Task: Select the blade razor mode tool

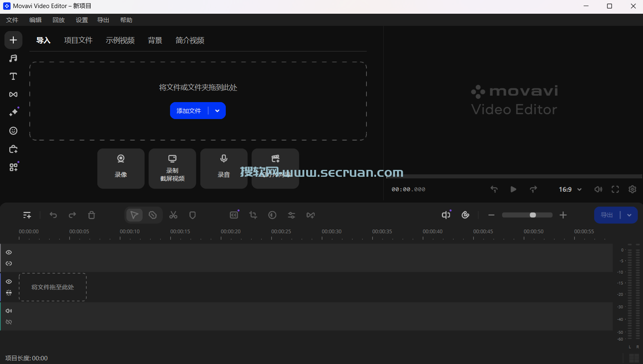Action: pos(153,215)
